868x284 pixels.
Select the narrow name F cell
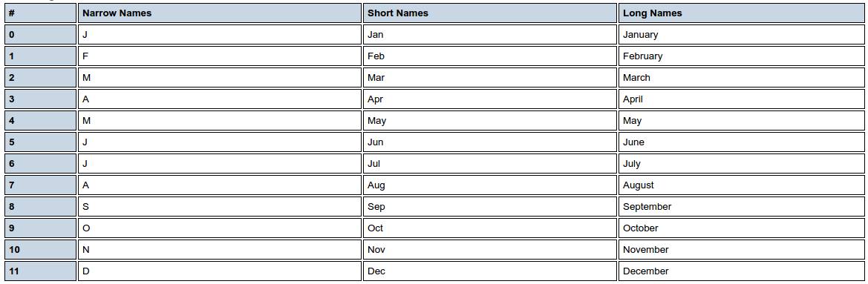click(x=220, y=56)
